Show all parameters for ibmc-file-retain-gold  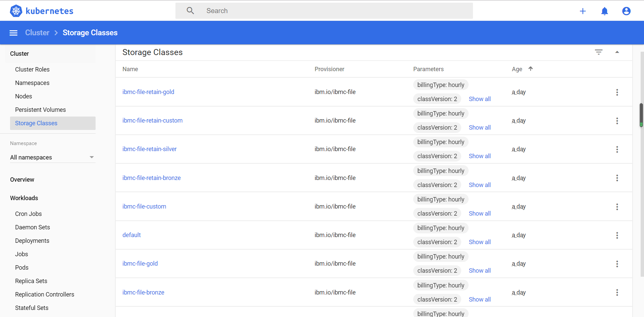[480, 99]
